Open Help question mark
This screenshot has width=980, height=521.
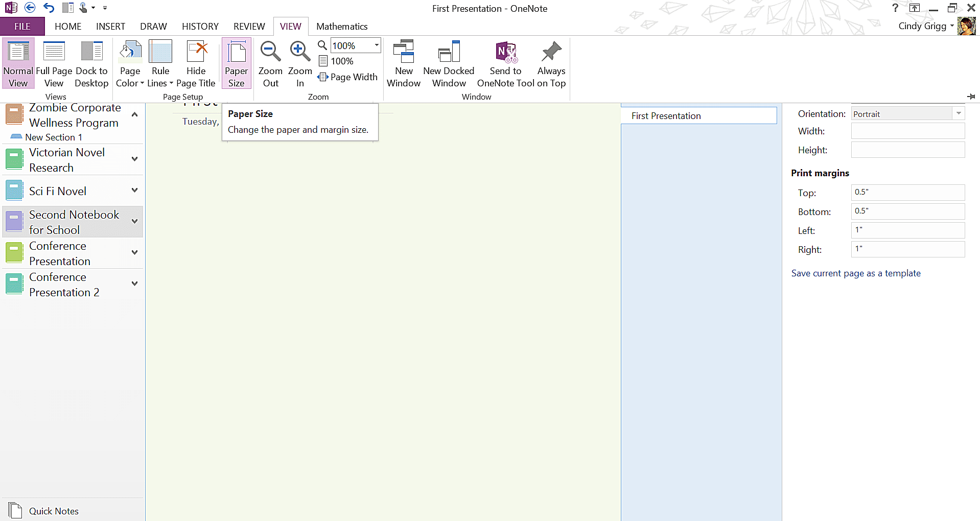tap(895, 8)
